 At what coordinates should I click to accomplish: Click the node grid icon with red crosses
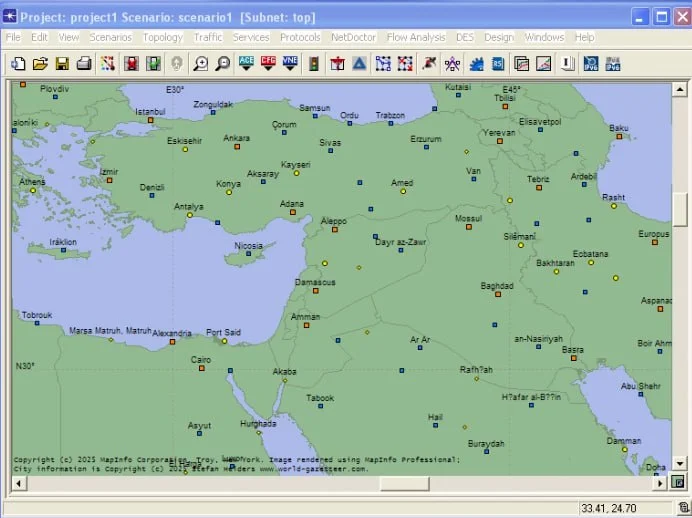405,64
